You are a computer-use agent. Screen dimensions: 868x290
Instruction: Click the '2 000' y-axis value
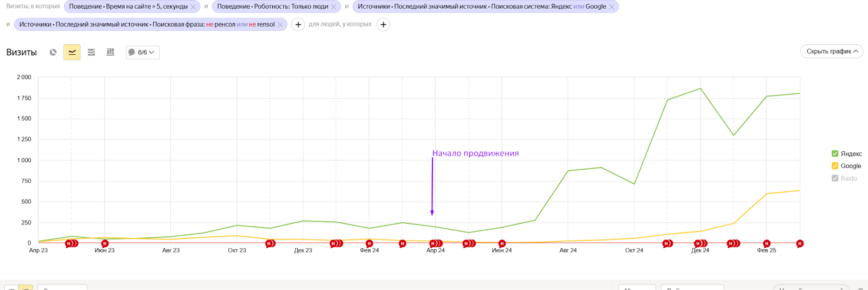tap(24, 78)
